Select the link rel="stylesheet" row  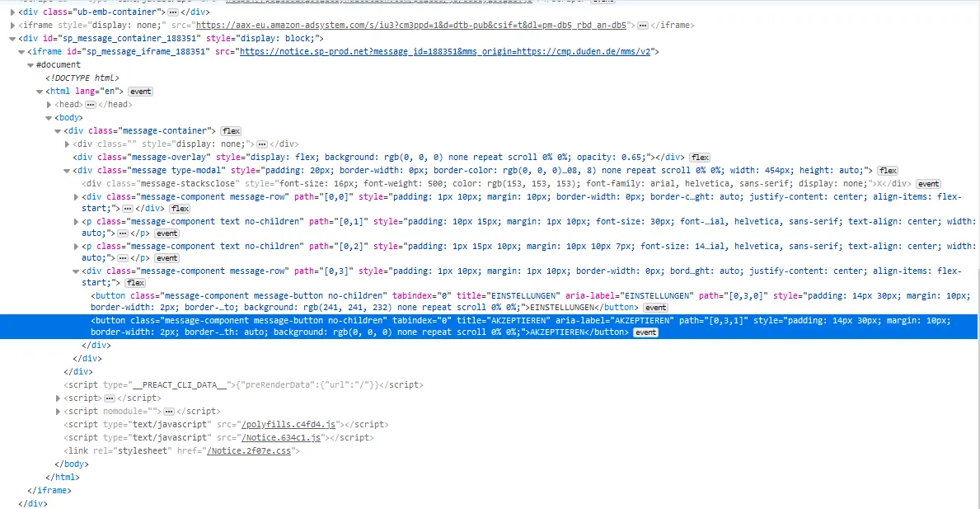coord(181,451)
